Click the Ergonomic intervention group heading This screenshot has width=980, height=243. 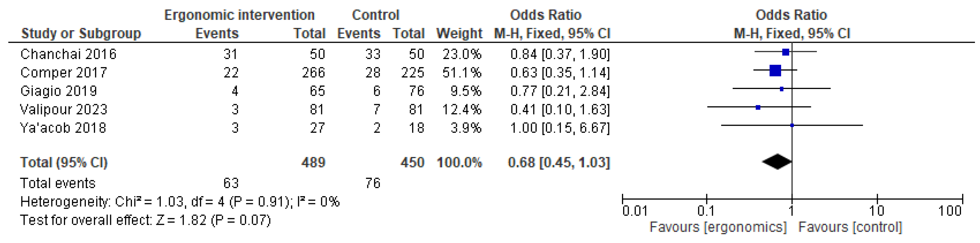point(239,15)
